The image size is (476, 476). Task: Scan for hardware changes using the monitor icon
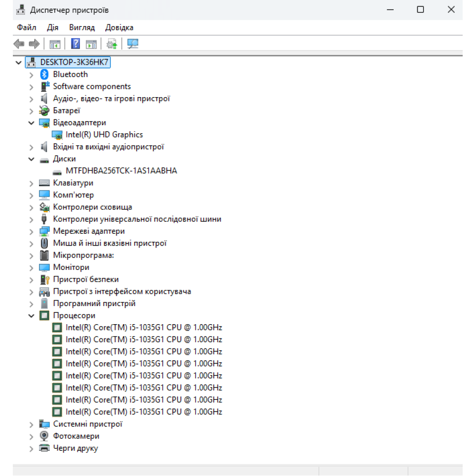(133, 44)
